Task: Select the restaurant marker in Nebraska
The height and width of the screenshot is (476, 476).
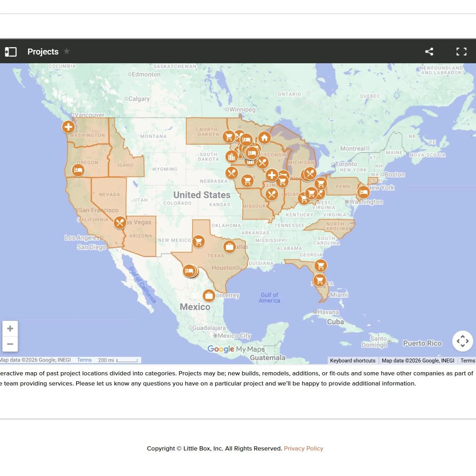Action: (231, 173)
